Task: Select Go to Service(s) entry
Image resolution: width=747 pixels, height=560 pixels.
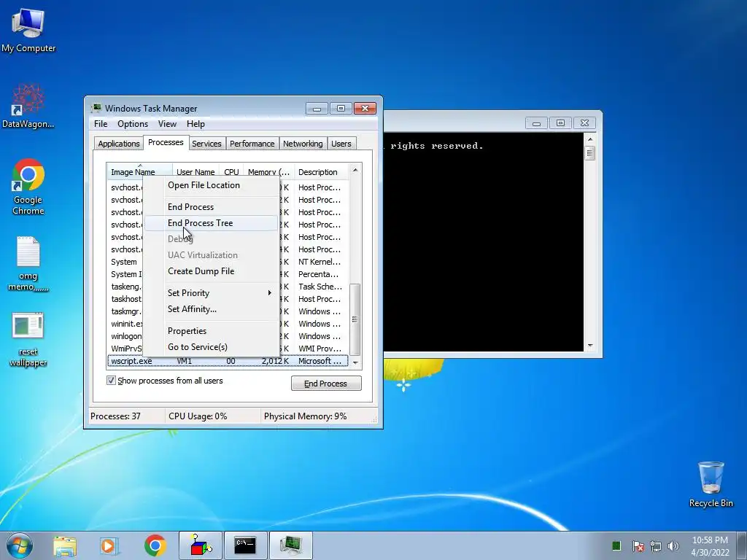Action: [x=211, y=347]
